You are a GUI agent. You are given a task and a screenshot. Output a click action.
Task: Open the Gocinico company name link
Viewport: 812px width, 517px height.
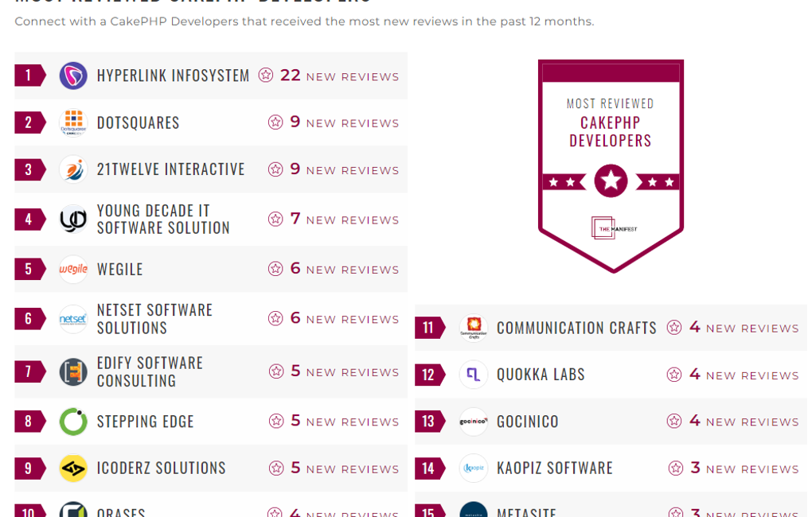[527, 422]
